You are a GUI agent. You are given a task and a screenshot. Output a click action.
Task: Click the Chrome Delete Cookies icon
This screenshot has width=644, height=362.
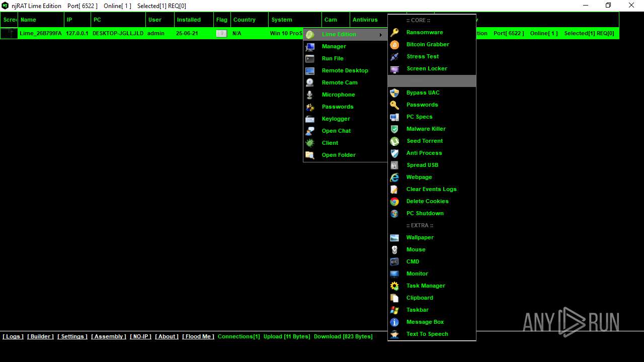pyautogui.click(x=395, y=201)
